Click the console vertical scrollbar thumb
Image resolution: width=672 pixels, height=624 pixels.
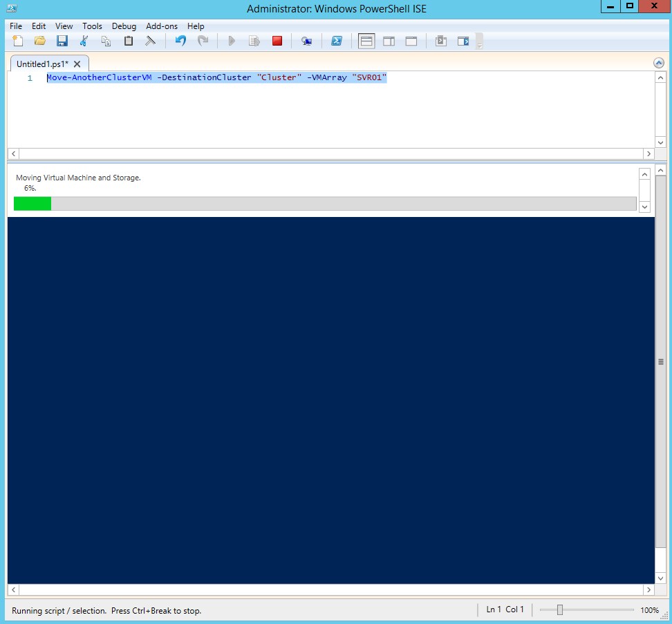661,361
